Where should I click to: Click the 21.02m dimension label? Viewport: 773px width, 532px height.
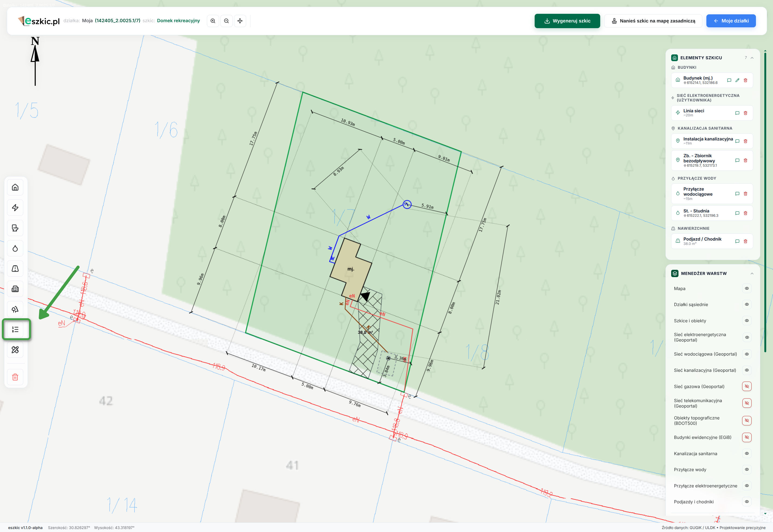click(x=498, y=297)
